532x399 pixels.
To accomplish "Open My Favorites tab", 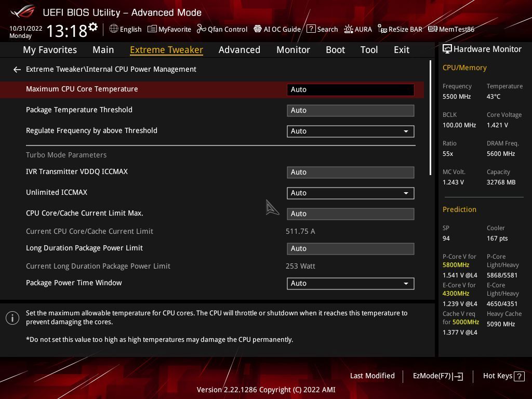I will 50,50.
